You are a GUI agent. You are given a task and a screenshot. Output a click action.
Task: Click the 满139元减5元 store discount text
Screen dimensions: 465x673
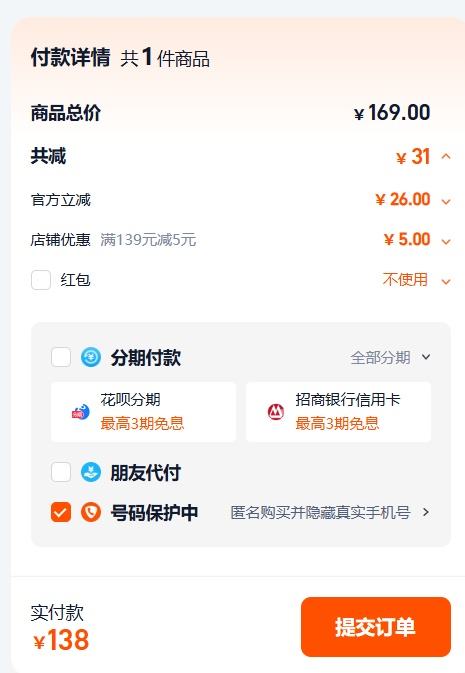148,240
